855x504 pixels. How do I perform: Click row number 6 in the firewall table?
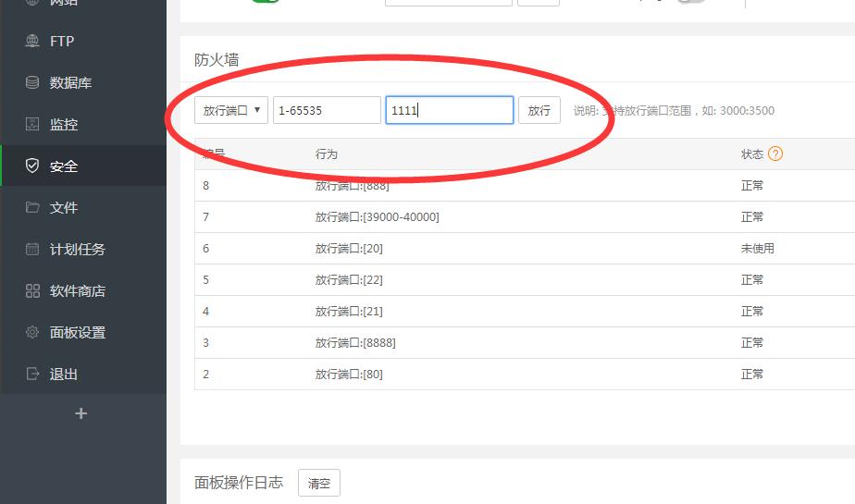point(205,249)
